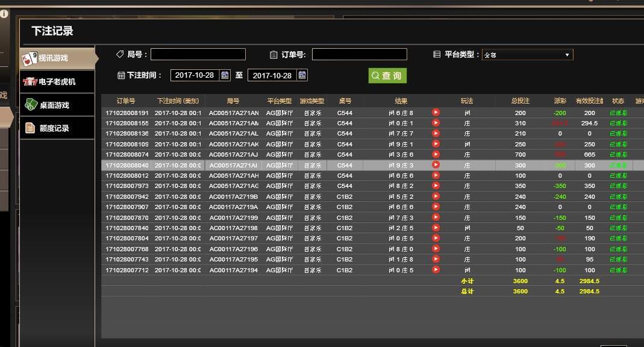Click the 总投注 column header
This screenshot has height=347, width=644.
click(520, 101)
